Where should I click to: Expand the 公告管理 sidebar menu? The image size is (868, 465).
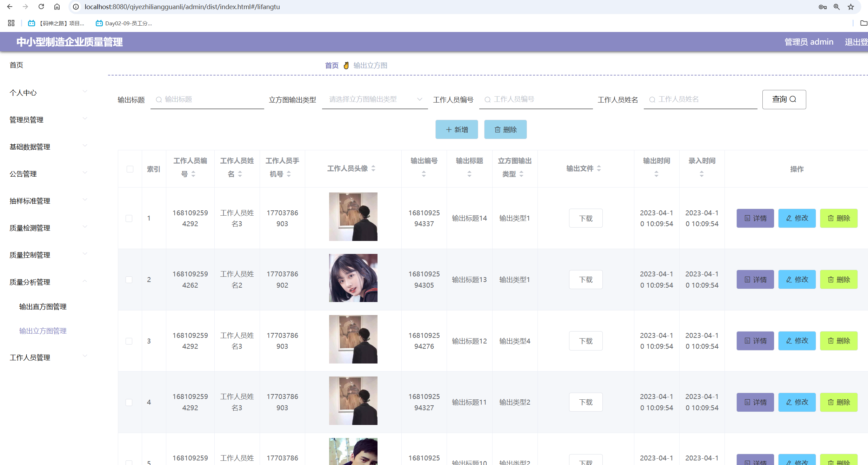tap(48, 174)
